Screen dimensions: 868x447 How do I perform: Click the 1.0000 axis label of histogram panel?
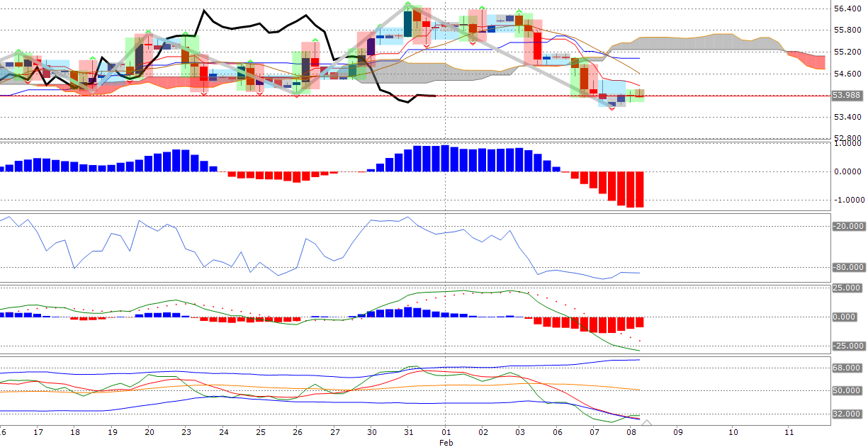click(846, 143)
